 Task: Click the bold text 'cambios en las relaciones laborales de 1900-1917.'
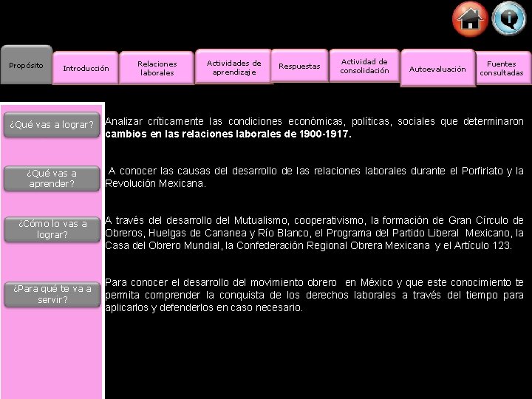click(228, 134)
